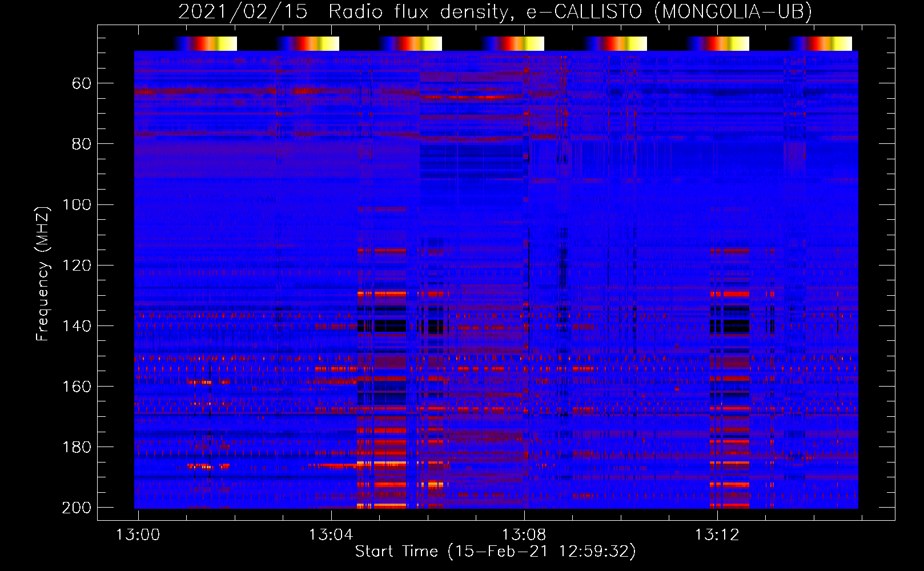
Task: Select the Frequency (MHZ) axis label
Action: (x=43, y=274)
